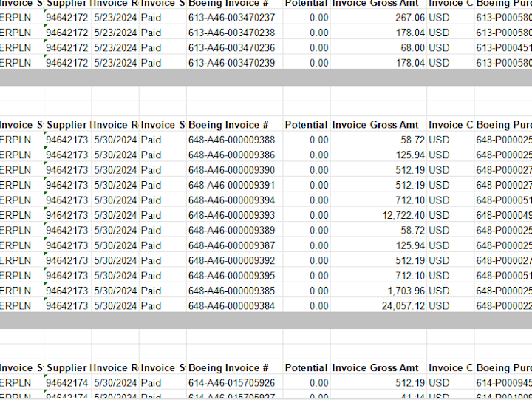Click date 5/23/2024 in row 613-A46-003470238
Viewport: 532px width, 400px height.
(115, 33)
